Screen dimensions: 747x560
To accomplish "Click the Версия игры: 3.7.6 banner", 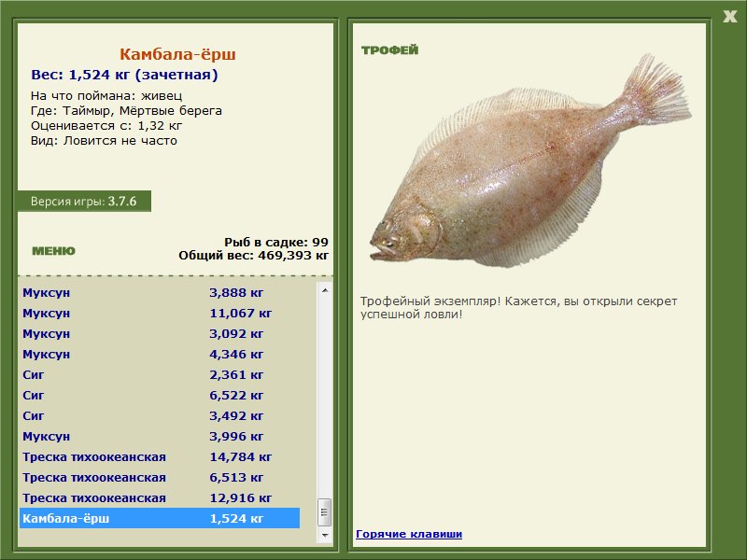I will click(84, 201).
